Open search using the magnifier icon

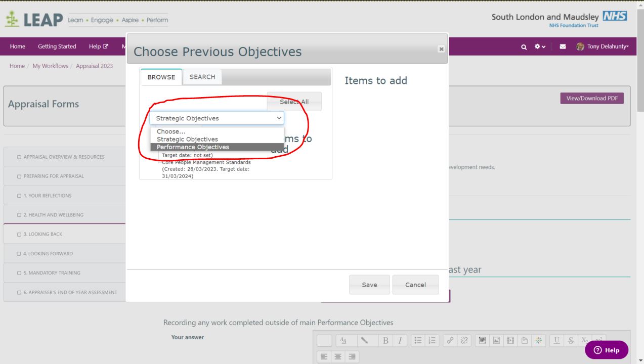tap(523, 46)
